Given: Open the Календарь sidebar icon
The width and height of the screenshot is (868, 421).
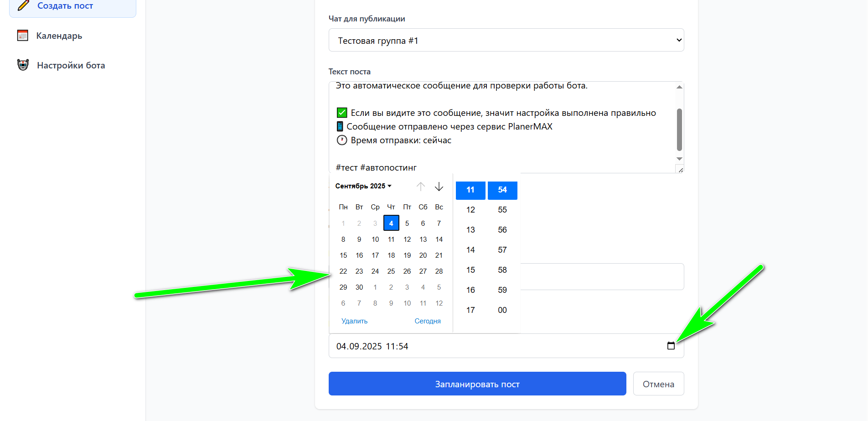Looking at the screenshot, I should pyautogui.click(x=23, y=36).
